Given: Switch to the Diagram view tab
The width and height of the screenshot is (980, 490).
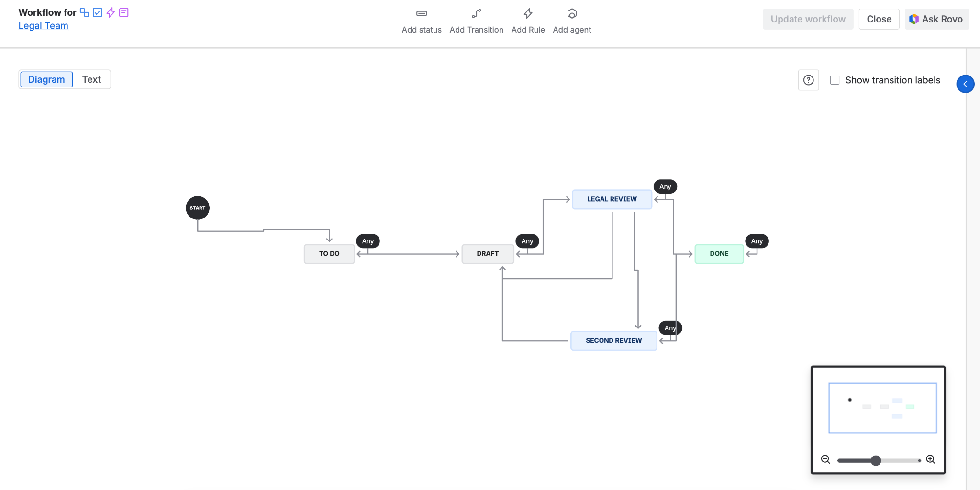Looking at the screenshot, I should click(46, 79).
